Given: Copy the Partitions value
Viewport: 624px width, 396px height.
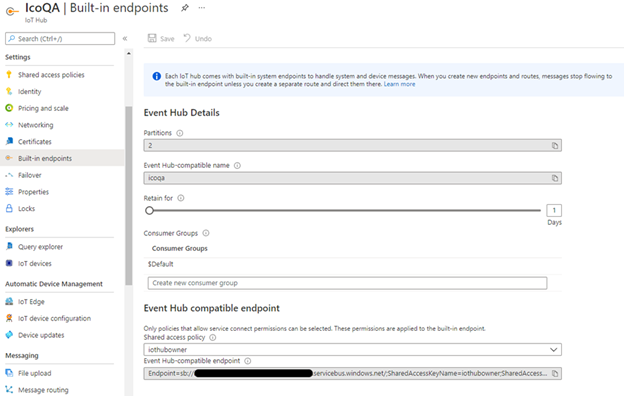Looking at the screenshot, I should point(555,146).
